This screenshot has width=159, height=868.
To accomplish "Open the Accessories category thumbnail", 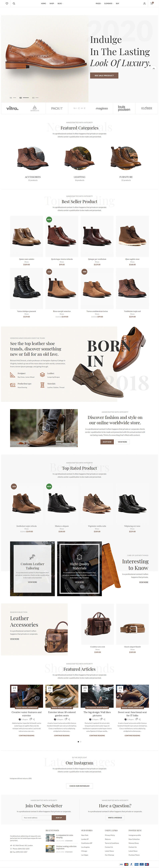I will [x=33, y=158].
